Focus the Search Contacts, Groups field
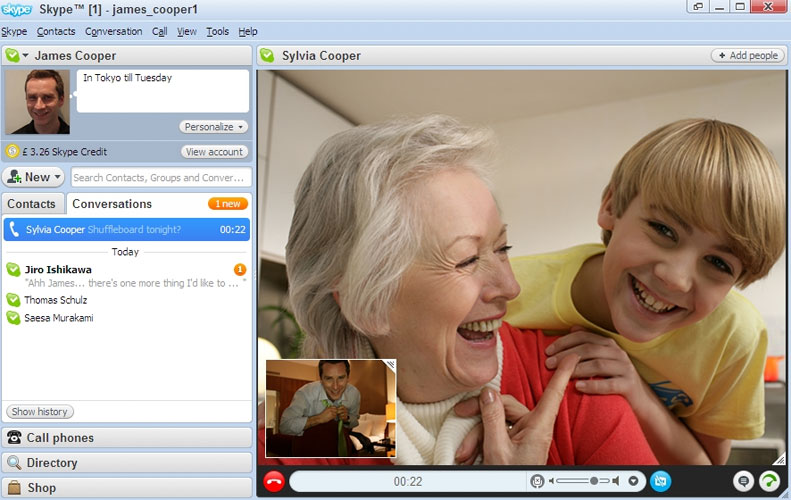 160,178
